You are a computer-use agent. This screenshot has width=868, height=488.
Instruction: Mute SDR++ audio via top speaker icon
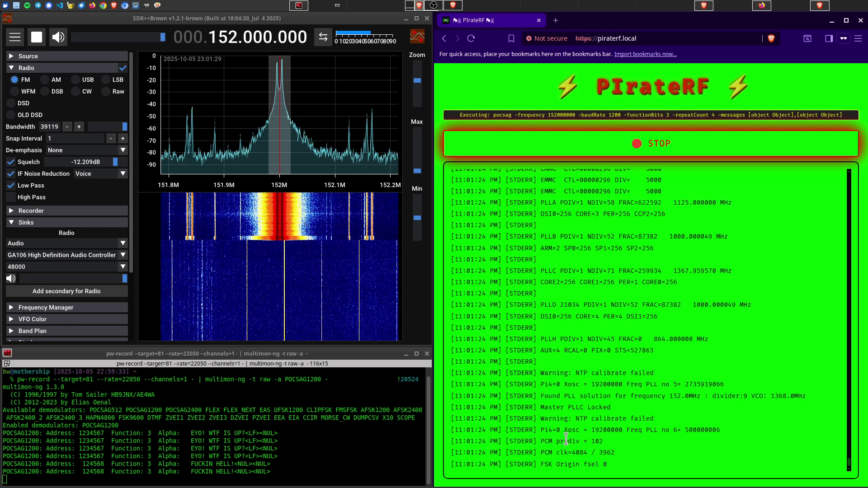(58, 37)
